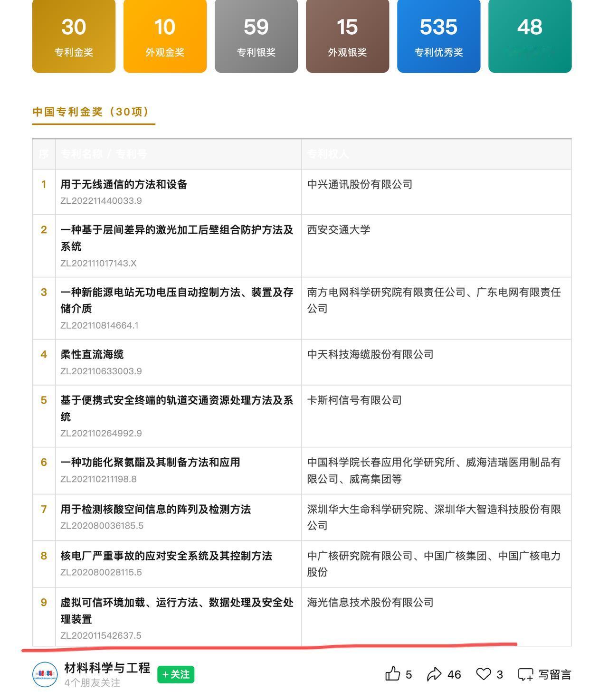Screen dimensions: 608x700
Task: Click patent title 虚拟可信环境加载、运行方法
Action: click(x=129, y=602)
